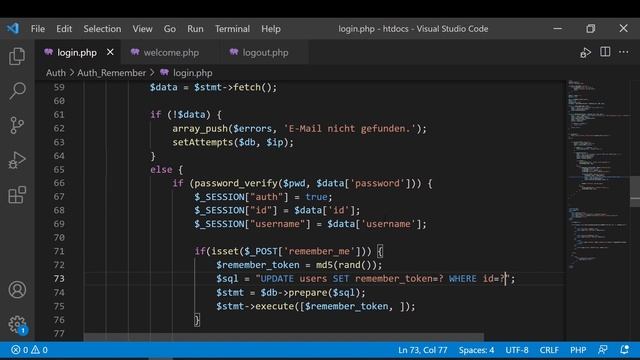Open the Source Control view
The width and height of the screenshot is (640, 360).
[x=17, y=125]
